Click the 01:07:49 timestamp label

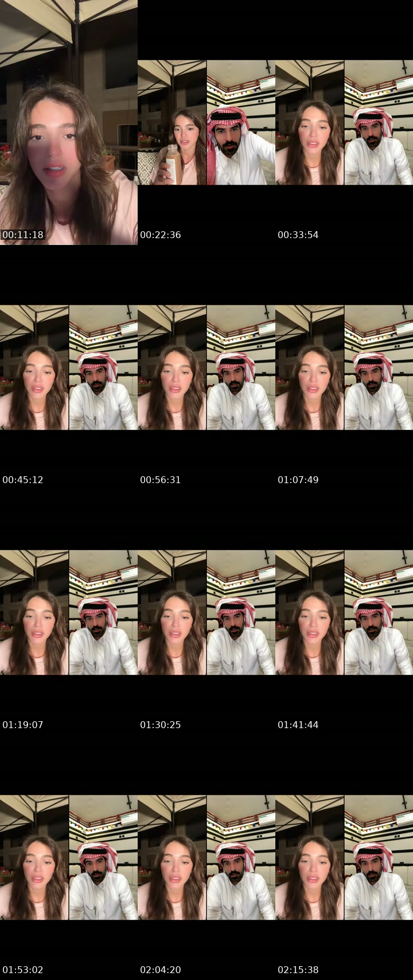pyautogui.click(x=298, y=480)
